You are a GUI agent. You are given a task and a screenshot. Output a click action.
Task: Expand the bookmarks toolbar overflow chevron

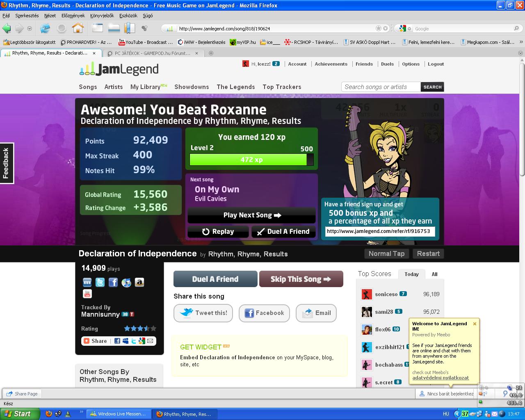coord(521,42)
